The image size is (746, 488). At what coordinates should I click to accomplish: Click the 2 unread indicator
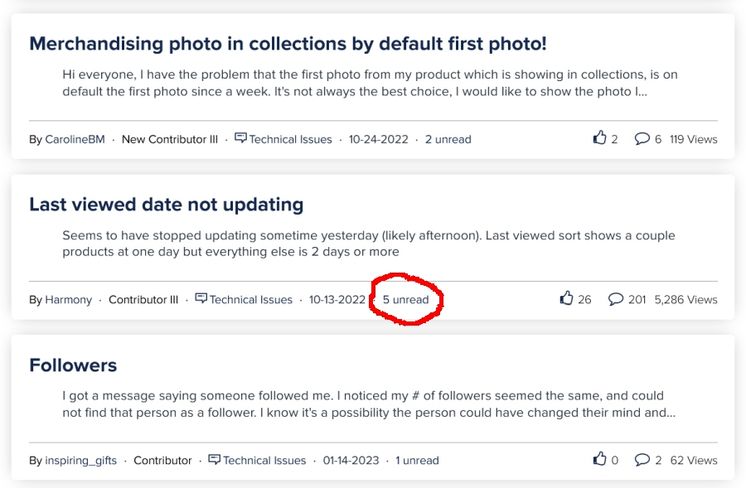448,139
